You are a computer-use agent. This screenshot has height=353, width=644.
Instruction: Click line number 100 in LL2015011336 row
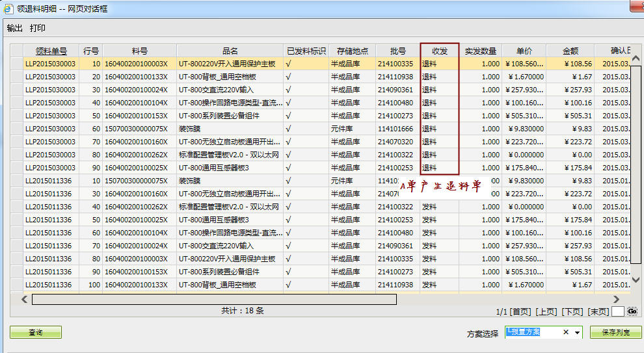94,285
